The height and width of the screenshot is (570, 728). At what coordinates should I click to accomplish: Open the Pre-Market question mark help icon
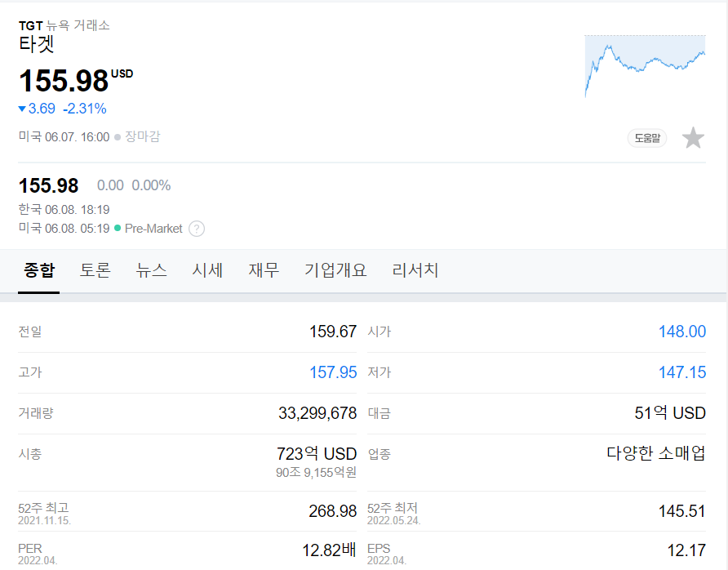[197, 229]
